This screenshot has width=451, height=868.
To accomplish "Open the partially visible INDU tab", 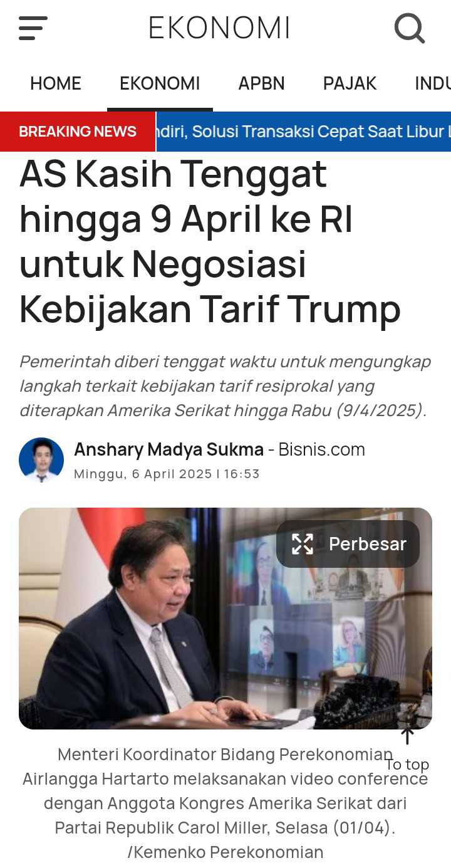I will tap(433, 83).
